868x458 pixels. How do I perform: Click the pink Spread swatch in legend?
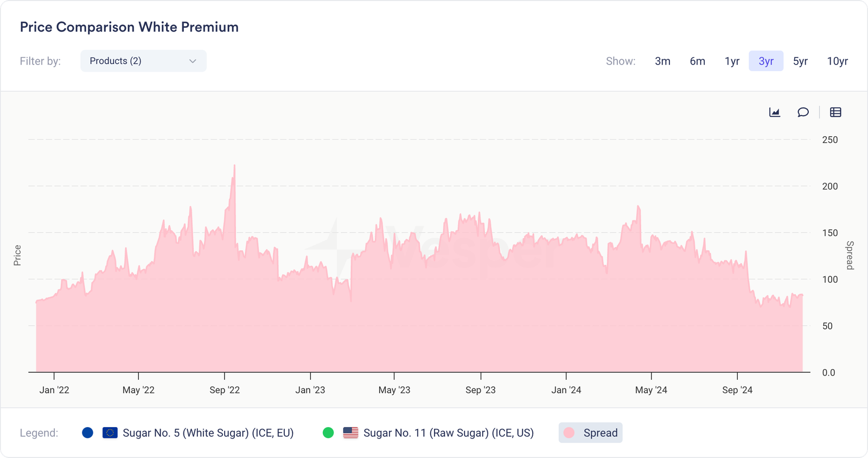coord(569,432)
